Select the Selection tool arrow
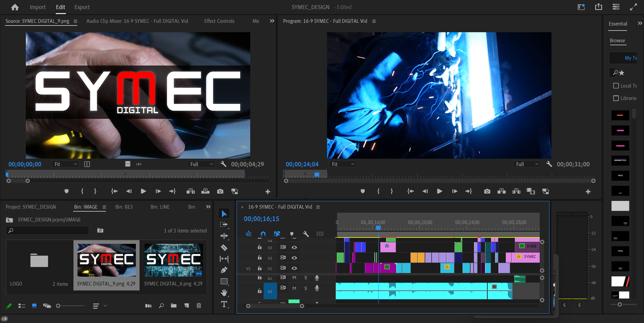This screenshot has height=323, width=644. click(224, 214)
